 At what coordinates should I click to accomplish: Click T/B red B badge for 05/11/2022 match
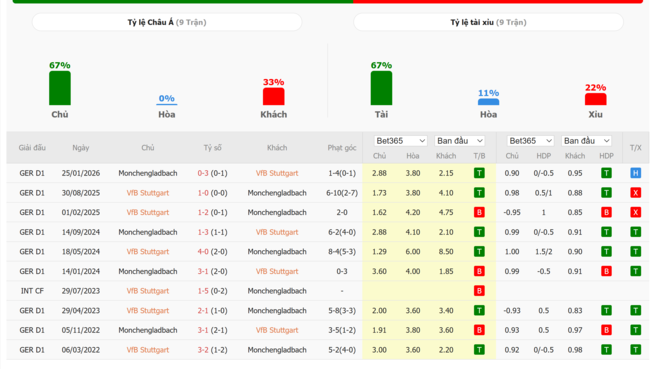tap(479, 330)
